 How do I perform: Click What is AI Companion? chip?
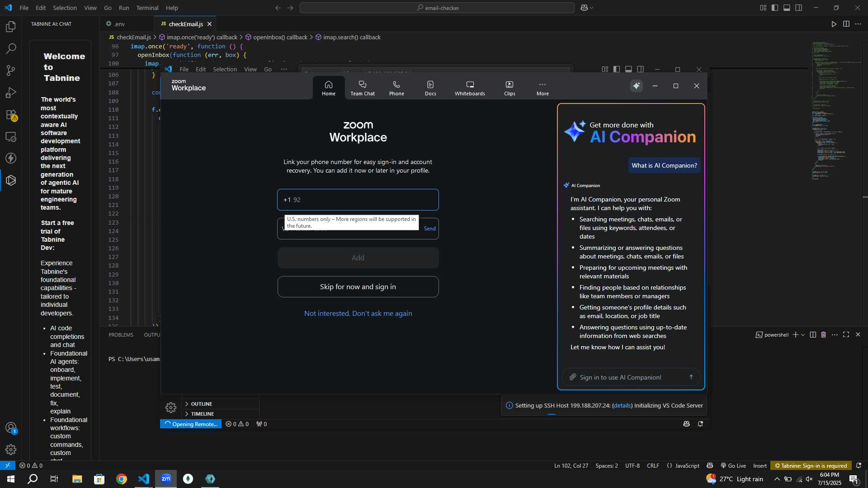point(664,165)
